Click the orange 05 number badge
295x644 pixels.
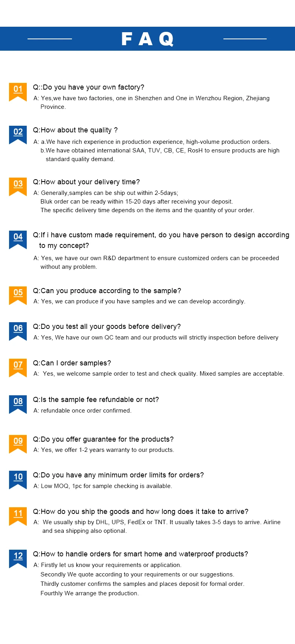(x=18, y=294)
